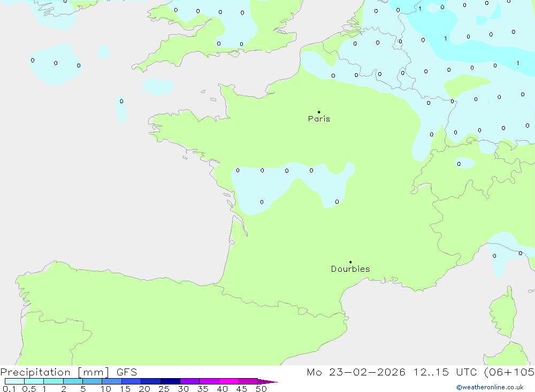Pick the 10–15 mm blue legend swatch
The height and width of the screenshot is (392, 535).
(x=112, y=381)
